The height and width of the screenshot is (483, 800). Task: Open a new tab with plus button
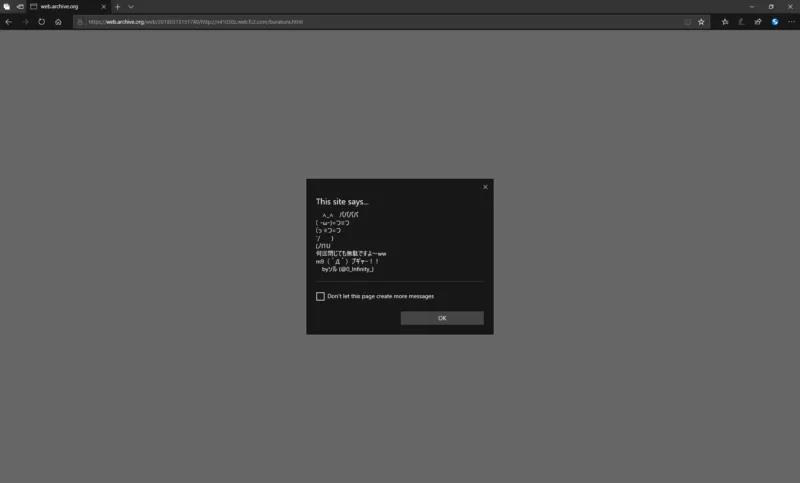click(117, 6)
